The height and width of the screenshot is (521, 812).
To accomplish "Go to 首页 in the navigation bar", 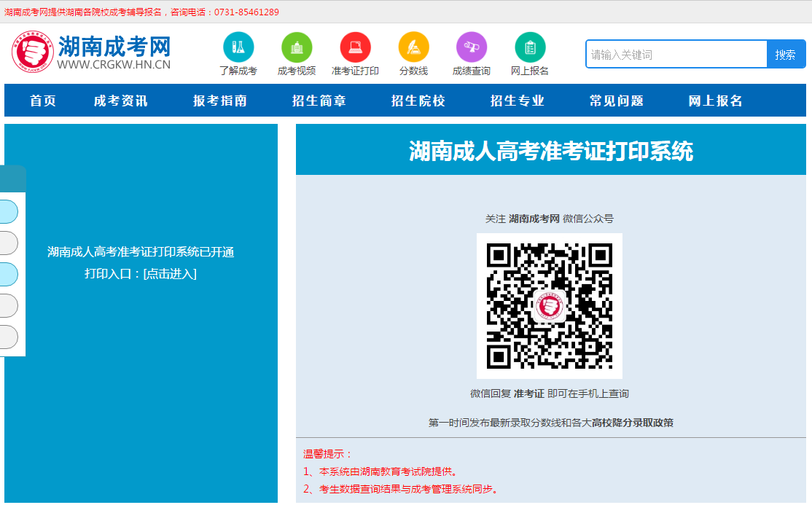I will [x=43, y=101].
